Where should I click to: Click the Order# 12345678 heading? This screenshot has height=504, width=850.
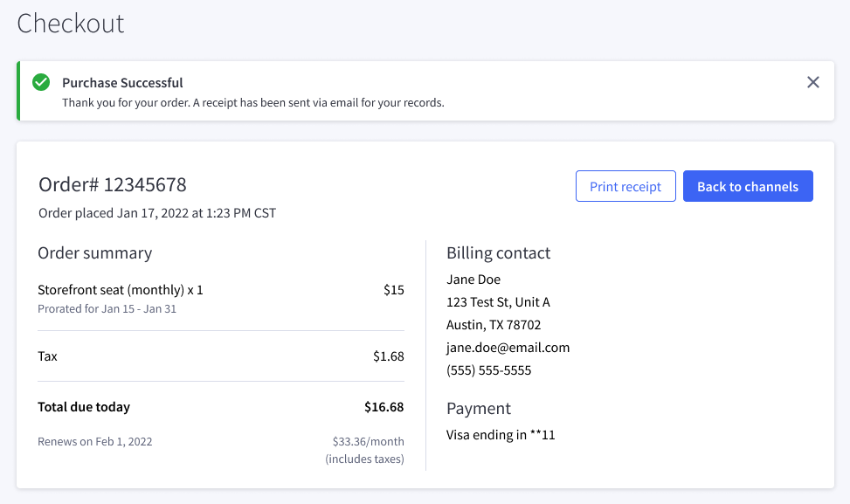[113, 184]
